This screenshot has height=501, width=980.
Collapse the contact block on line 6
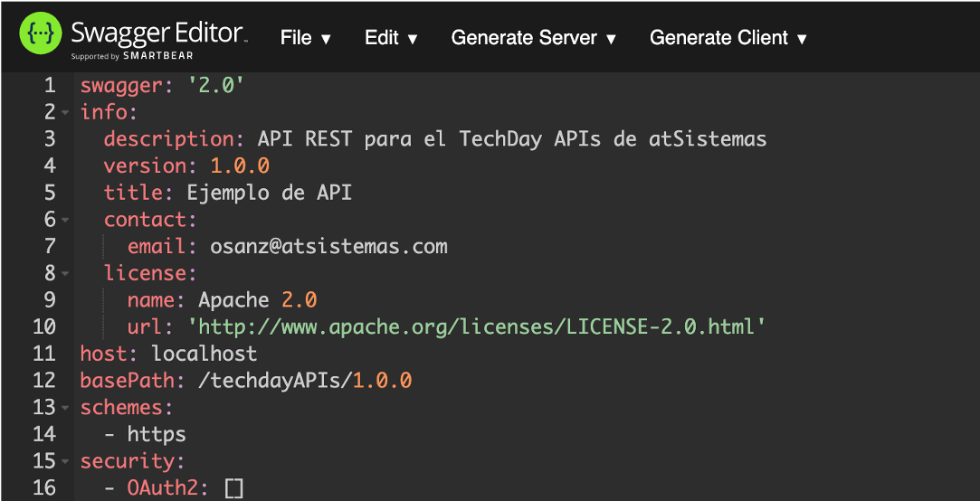tap(66, 221)
